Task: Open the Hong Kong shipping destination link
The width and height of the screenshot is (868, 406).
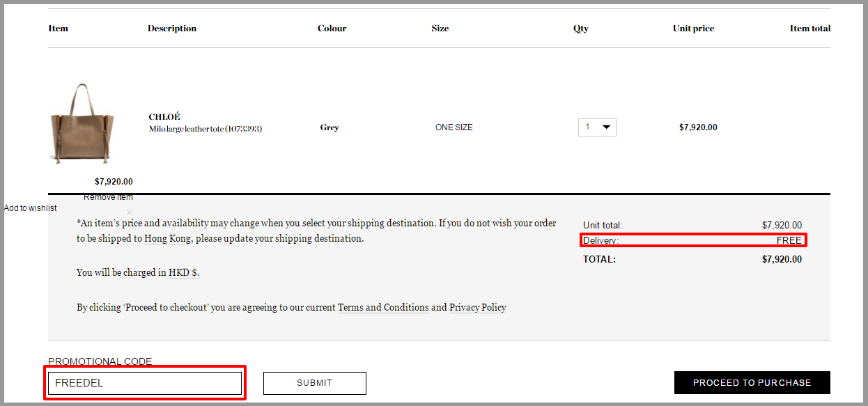Action: [x=167, y=238]
